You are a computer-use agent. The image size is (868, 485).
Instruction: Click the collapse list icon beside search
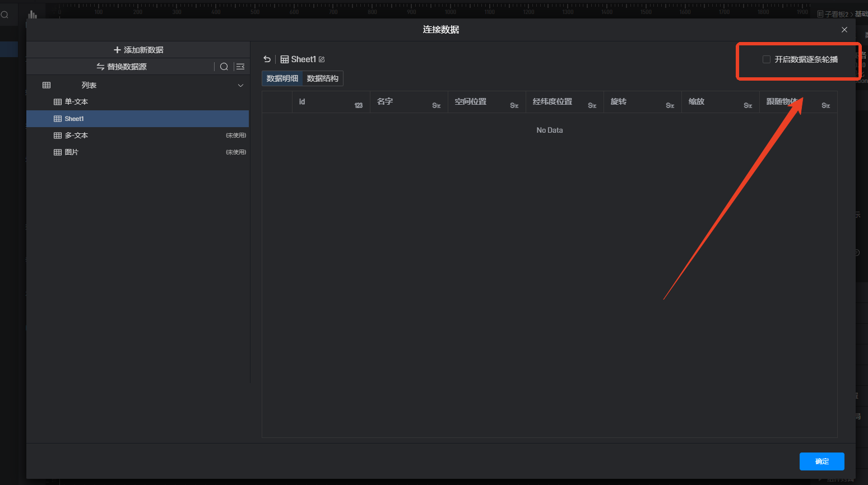pyautogui.click(x=240, y=67)
